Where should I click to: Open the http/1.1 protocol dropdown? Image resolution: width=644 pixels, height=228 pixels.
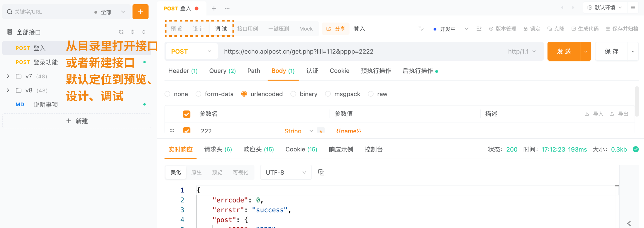(x=522, y=51)
